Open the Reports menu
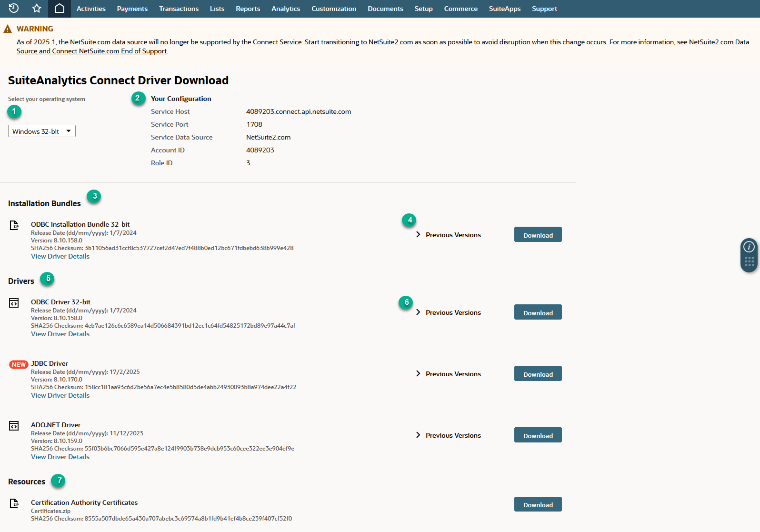 pyautogui.click(x=248, y=9)
